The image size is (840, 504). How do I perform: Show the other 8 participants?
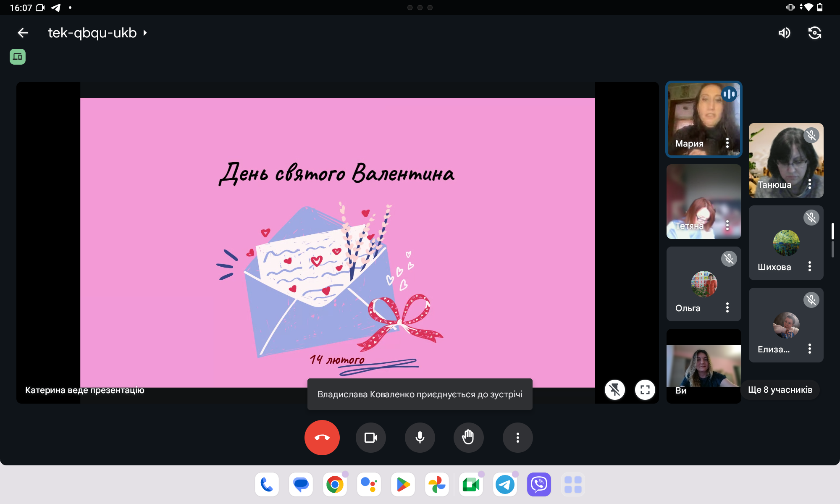(780, 390)
